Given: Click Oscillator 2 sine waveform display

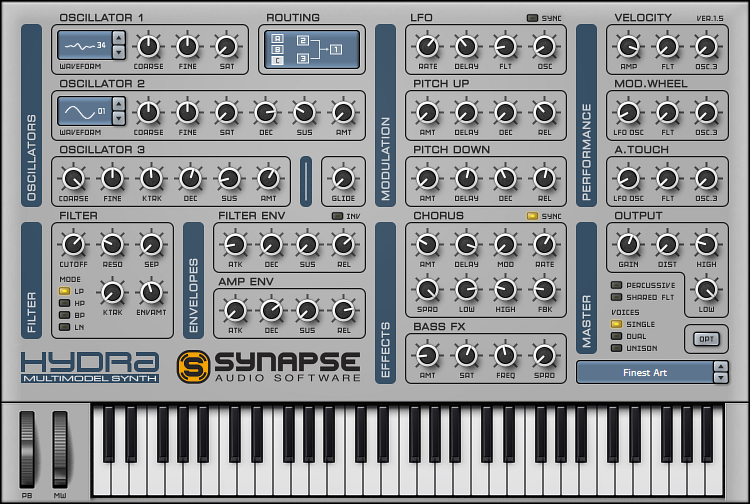Looking at the screenshot, I should coord(83,110).
